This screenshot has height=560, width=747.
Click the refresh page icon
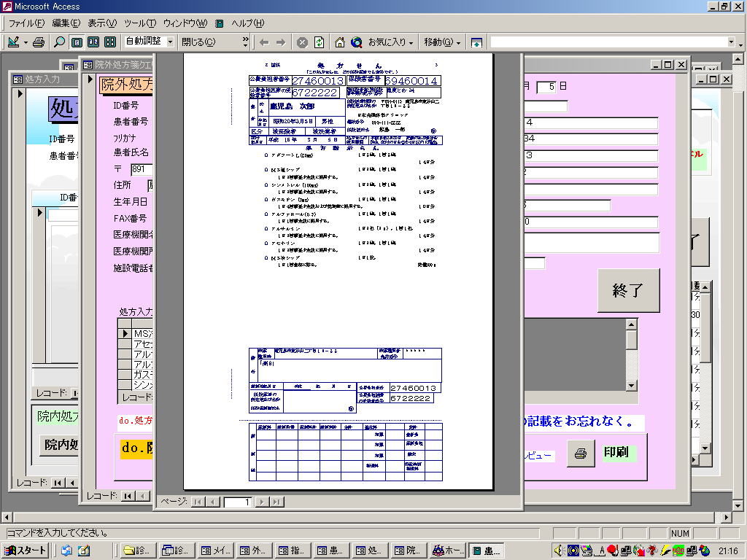(x=320, y=42)
